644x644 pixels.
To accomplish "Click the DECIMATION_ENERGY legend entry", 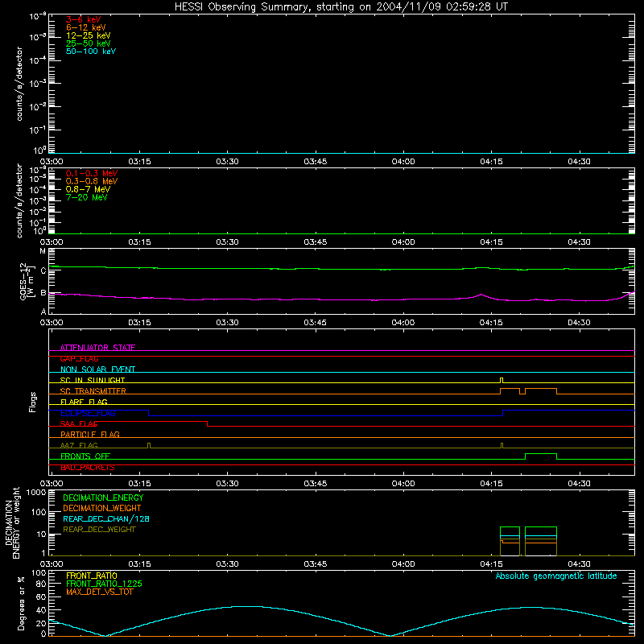I will tap(103, 497).
